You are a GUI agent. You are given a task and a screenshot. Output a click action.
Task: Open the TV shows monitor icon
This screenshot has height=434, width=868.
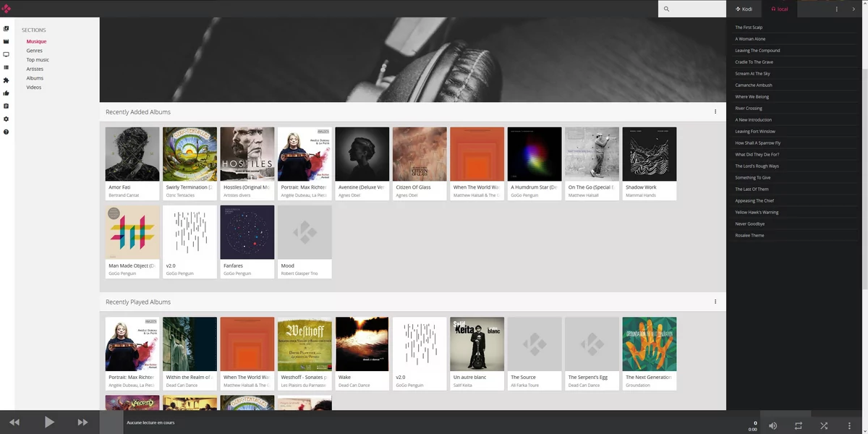coord(7,54)
